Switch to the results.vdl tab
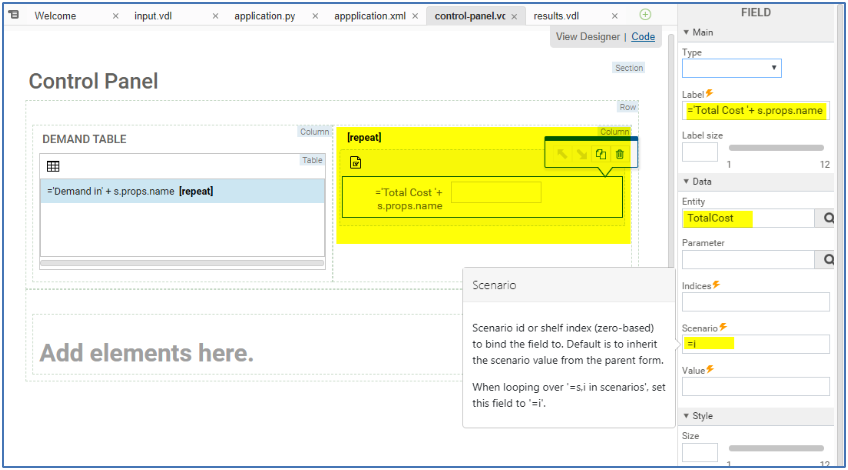The width and height of the screenshot is (848, 470). coord(556,16)
